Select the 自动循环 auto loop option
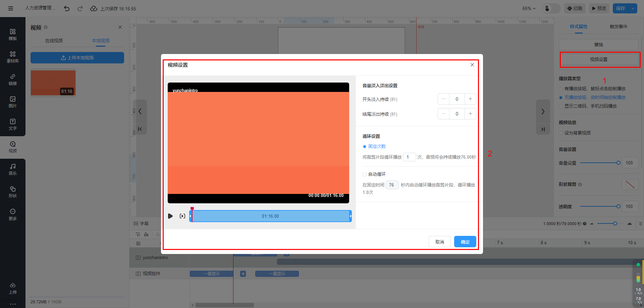 (x=365, y=174)
